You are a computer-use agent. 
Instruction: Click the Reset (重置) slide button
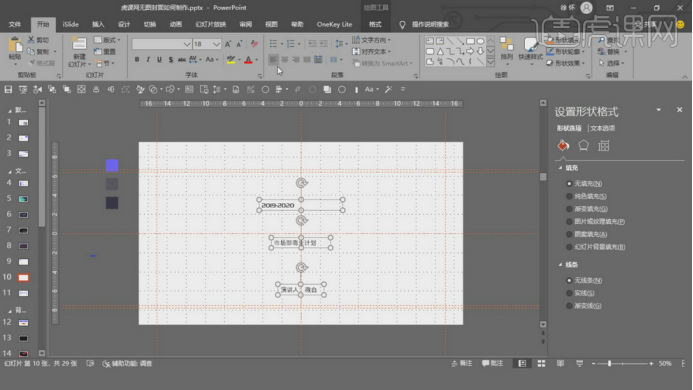105,52
